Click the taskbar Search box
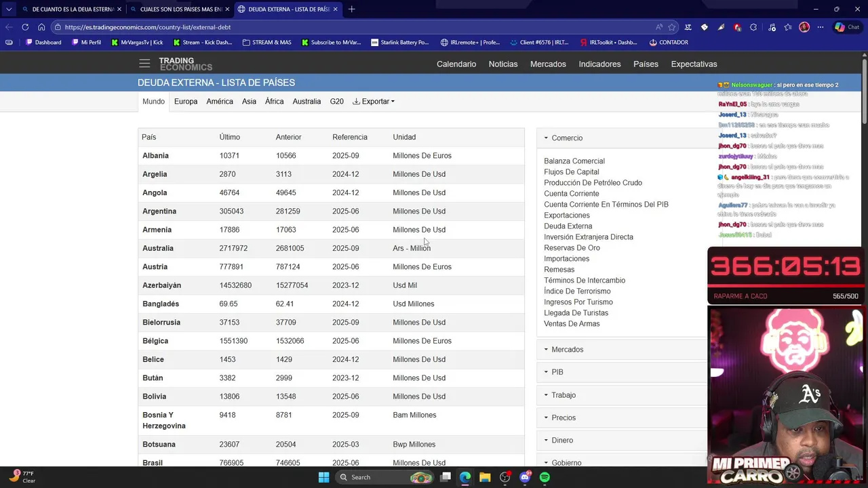 point(386,477)
